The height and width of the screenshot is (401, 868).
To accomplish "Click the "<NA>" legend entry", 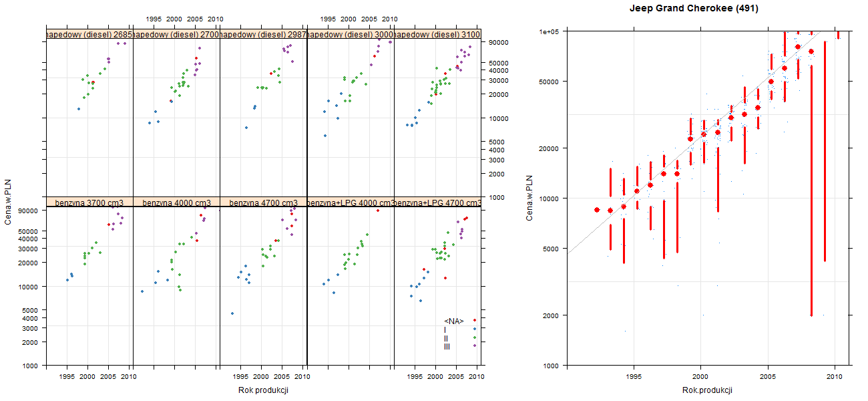I will (x=454, y=321).
